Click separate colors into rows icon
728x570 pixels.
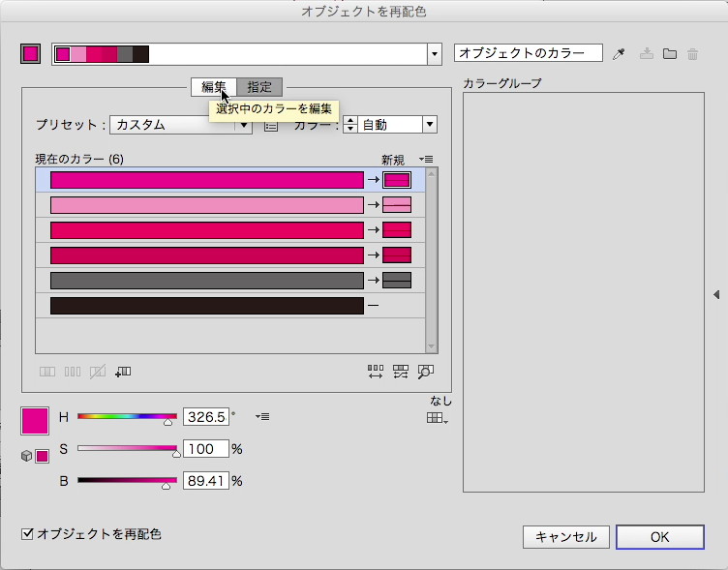(x=73, y=372)
